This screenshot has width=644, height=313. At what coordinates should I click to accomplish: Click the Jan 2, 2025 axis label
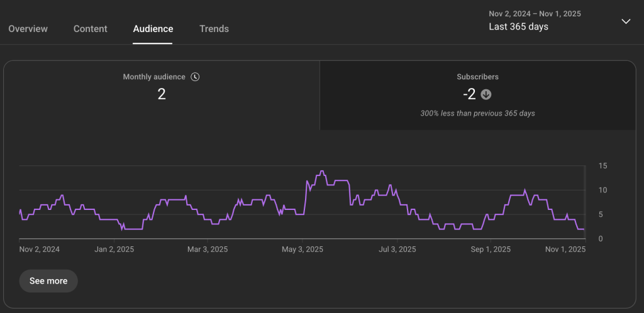point(114,250)
